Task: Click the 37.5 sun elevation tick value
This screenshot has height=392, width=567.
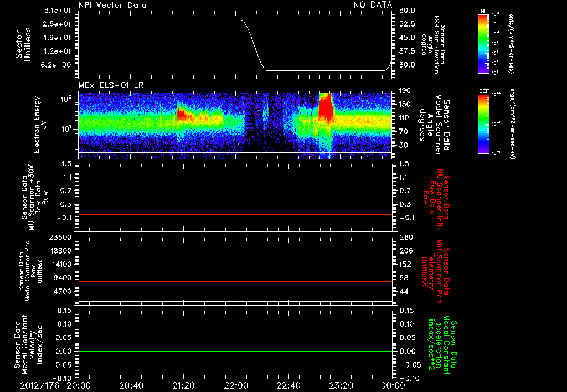Action: [407, 51]
